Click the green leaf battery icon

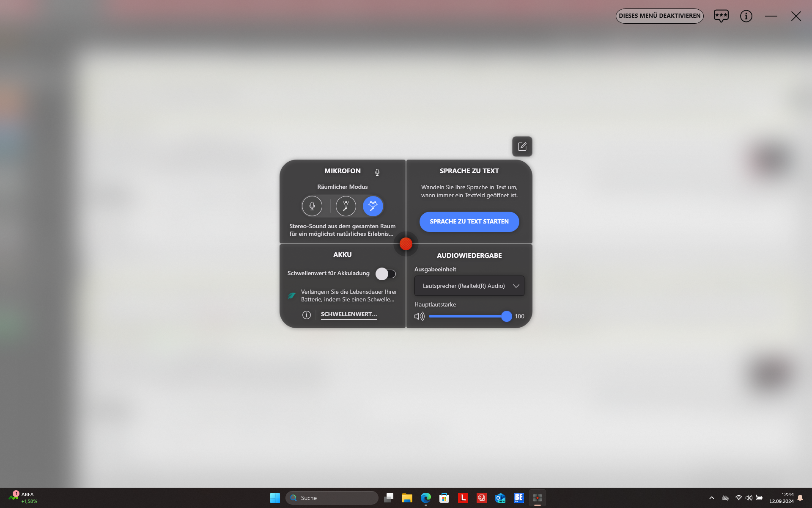[292, 295]
